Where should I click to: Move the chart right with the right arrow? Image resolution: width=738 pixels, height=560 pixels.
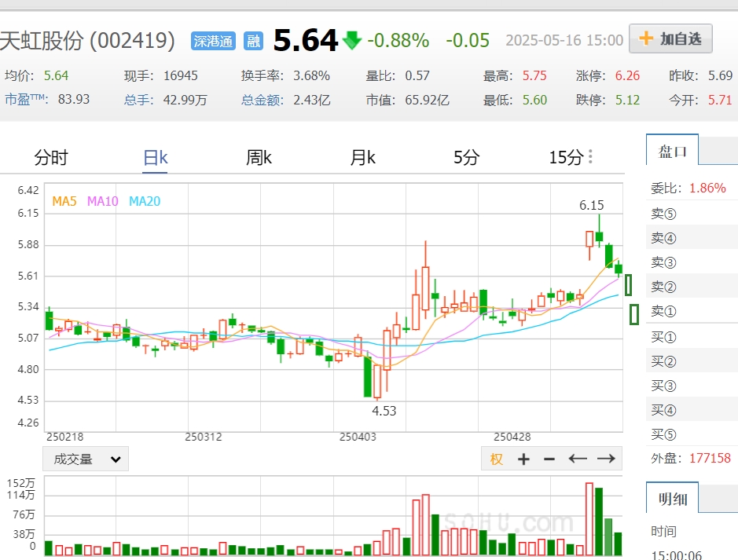point(606,459)
